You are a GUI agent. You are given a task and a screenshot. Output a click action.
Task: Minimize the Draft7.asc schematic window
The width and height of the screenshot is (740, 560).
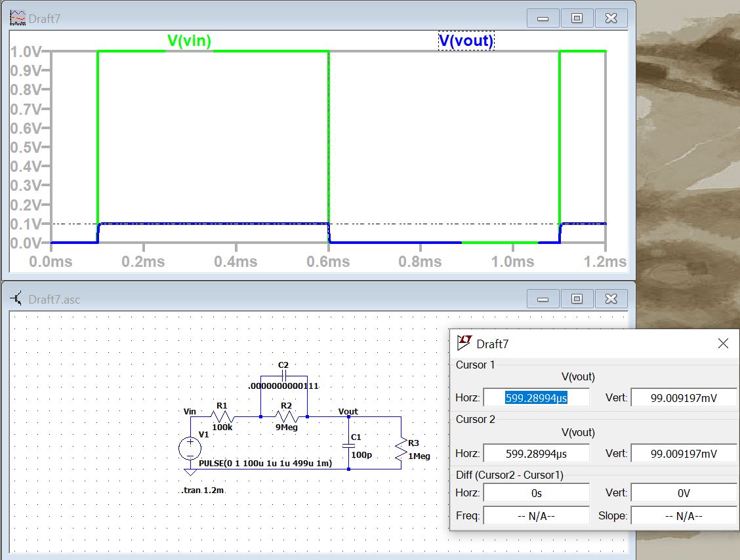click(x=543, y=299)
